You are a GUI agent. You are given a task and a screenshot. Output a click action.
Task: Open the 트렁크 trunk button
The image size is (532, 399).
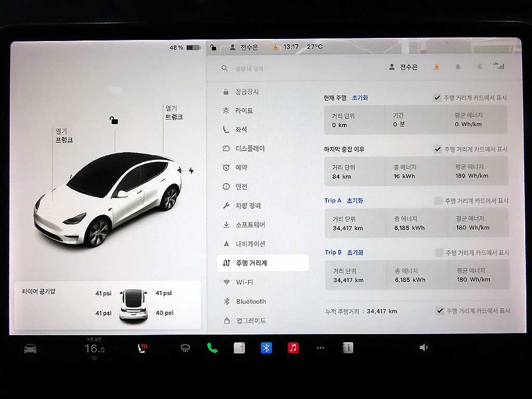point(174,113)
